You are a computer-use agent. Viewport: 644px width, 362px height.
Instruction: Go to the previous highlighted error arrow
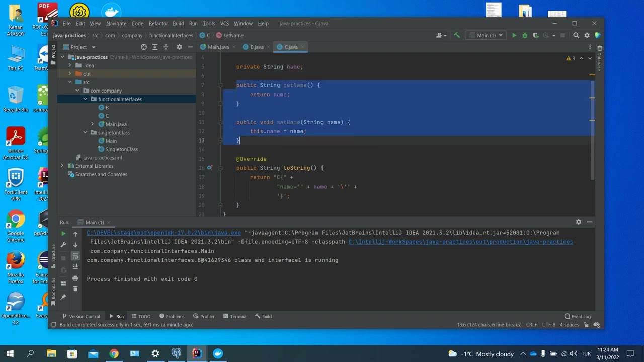point(581,58)
